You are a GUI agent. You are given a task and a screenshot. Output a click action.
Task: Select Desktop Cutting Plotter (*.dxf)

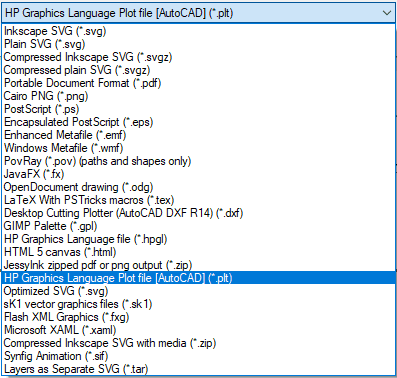click(198, 213)
